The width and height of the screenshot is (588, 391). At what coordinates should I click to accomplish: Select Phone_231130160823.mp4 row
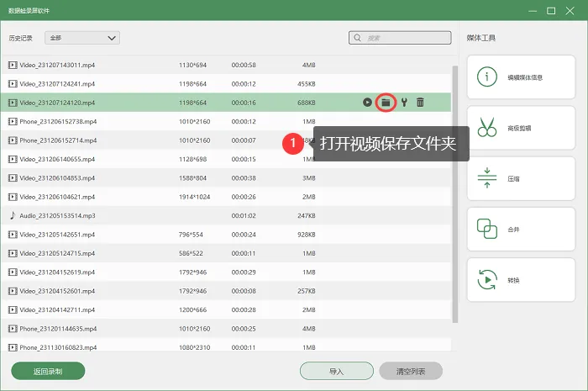[226, 346]
